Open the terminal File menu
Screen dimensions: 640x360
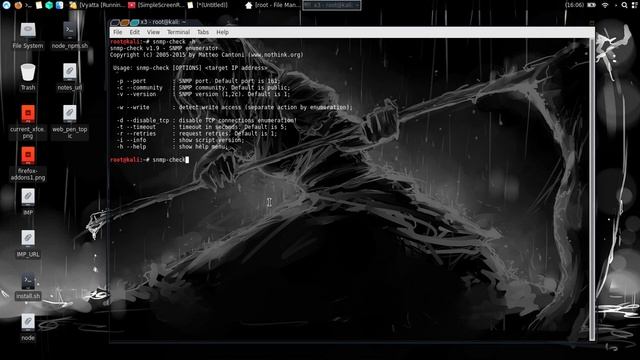point(118,32)
